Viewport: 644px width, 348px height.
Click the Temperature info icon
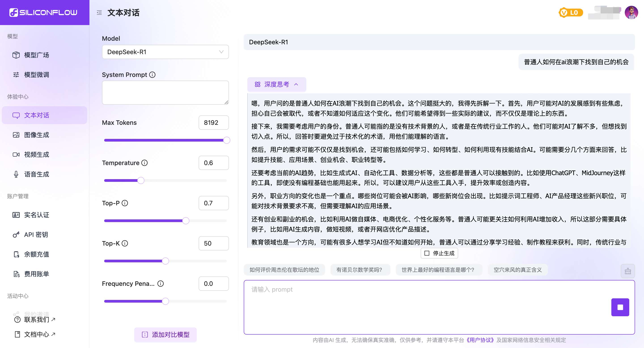coord(144,163)
